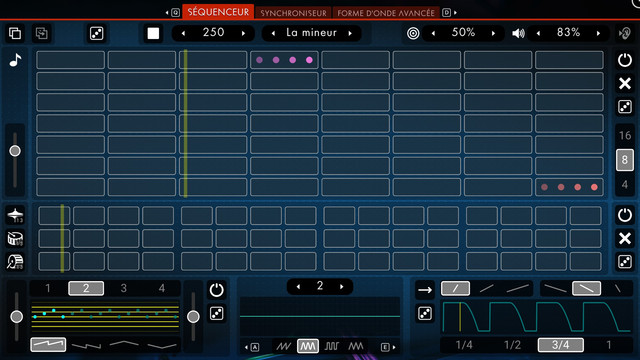This screenshot has height=360, width=640.
Task: Toggle the drum sequencer power button
Action: click(x=624, y=215)
